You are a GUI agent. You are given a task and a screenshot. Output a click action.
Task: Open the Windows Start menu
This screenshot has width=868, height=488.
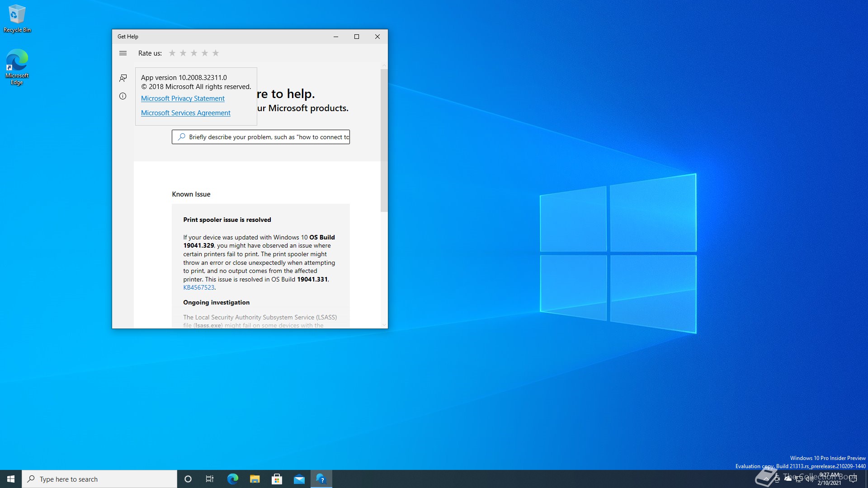point(11,479)
